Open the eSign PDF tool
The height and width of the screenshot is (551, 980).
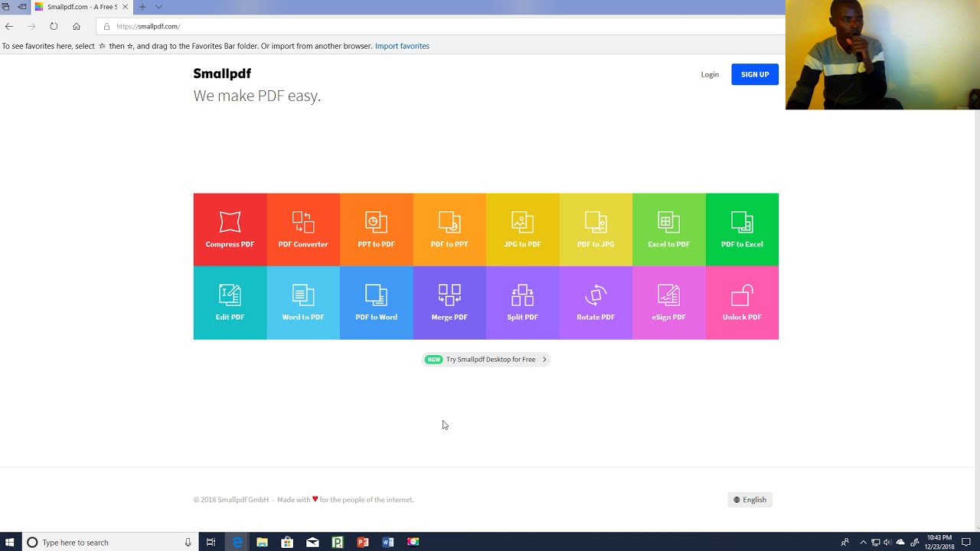coord(668,303)
